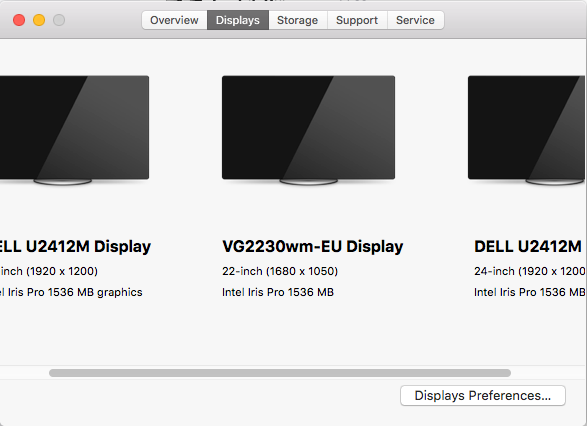
Task: Minimize the window with yellow button
Action: 39,20
